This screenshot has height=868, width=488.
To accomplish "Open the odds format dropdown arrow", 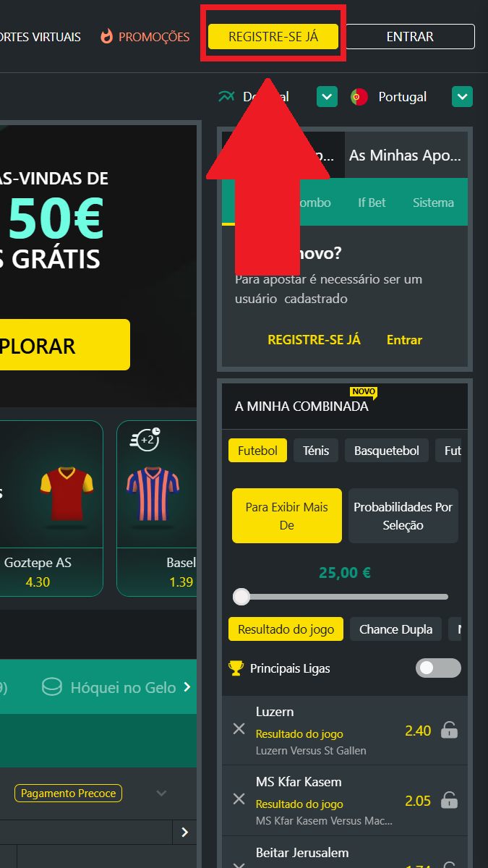I will (x=328, y=97).
